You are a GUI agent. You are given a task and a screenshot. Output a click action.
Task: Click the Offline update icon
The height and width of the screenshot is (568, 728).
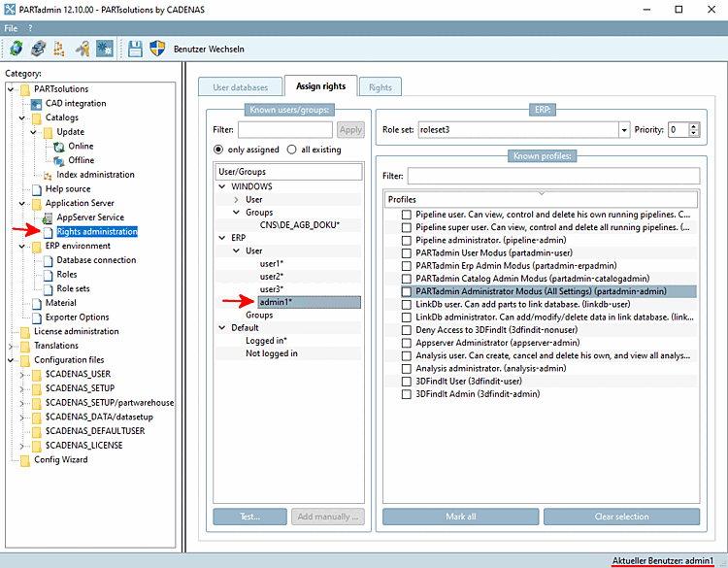59,161
